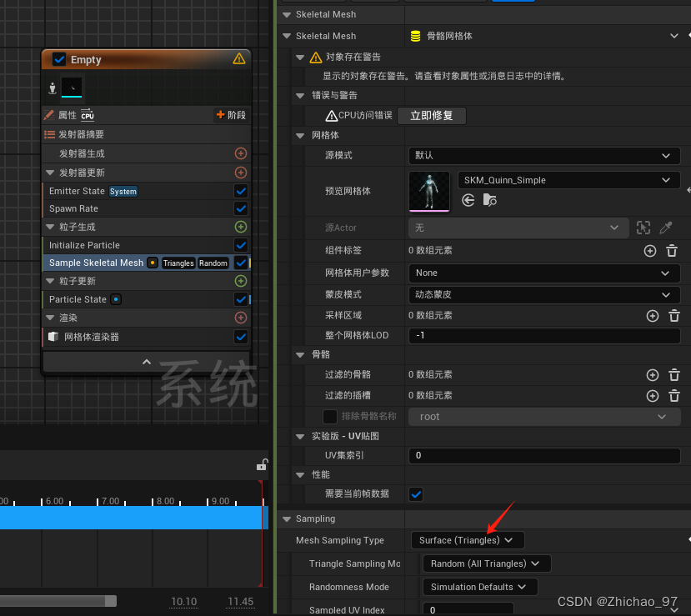Open the Mesh Sampling Type dropdown

point(467,539)
